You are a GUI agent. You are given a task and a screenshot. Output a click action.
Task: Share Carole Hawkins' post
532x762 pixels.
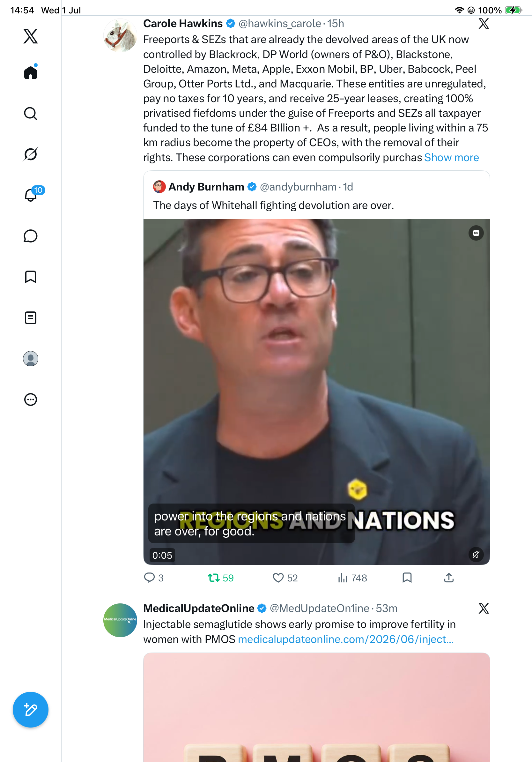click(x=449, y=578)
